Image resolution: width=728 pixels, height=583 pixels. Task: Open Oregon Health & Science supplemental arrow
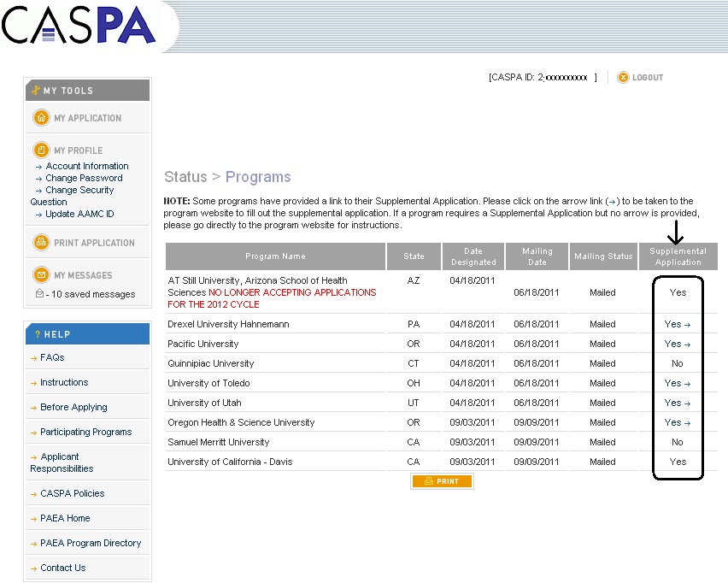tap(687, 423)
